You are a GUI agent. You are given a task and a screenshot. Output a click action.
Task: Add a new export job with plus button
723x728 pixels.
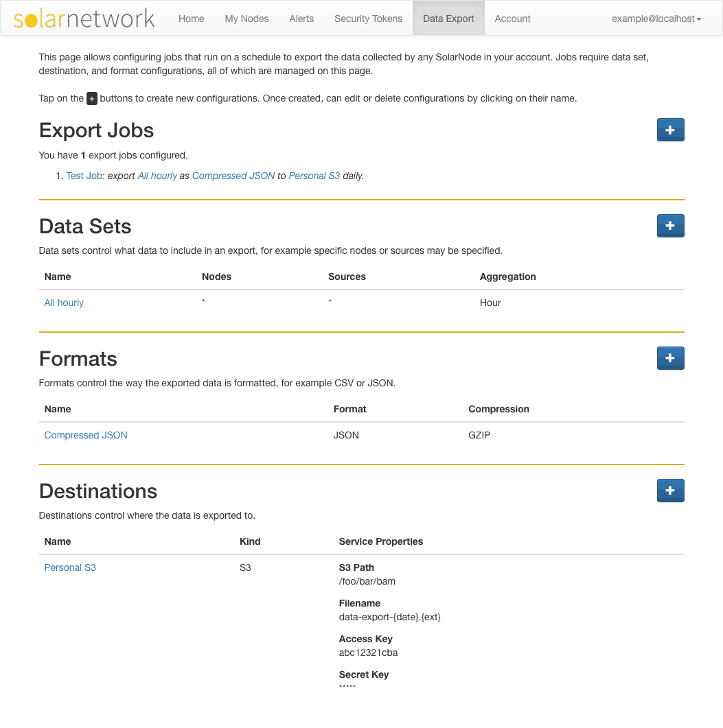tap(670, 130)
